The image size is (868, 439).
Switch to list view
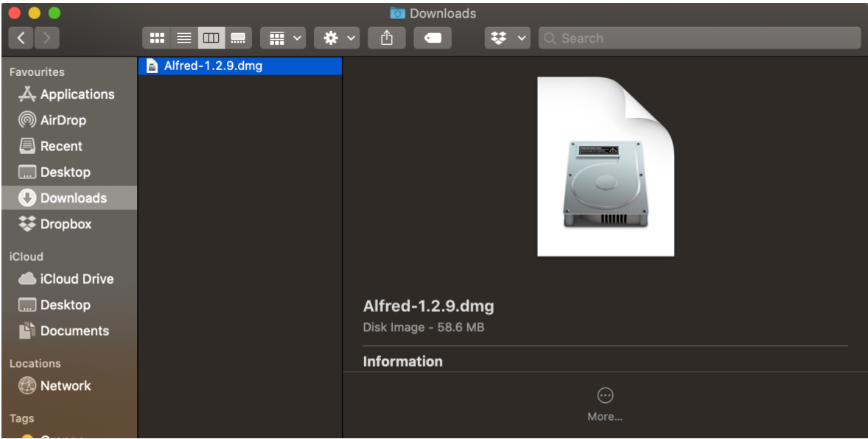pos(184,38)
